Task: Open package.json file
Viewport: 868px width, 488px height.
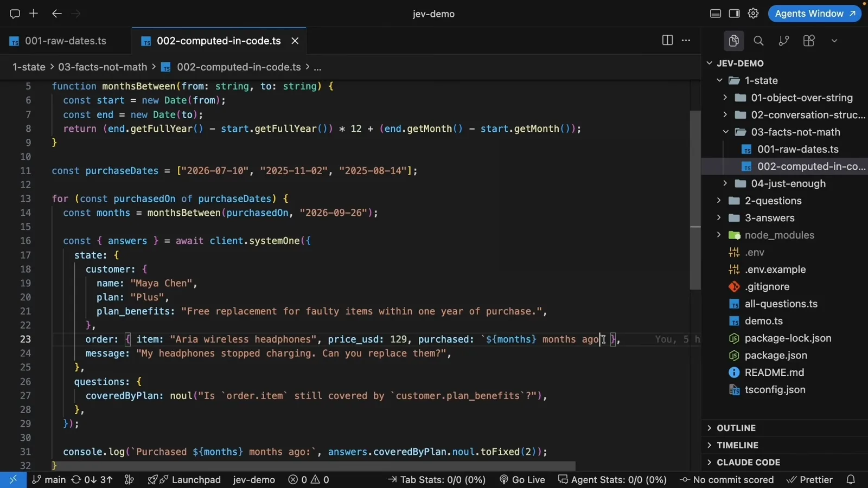Action: [x=784, y=355]
